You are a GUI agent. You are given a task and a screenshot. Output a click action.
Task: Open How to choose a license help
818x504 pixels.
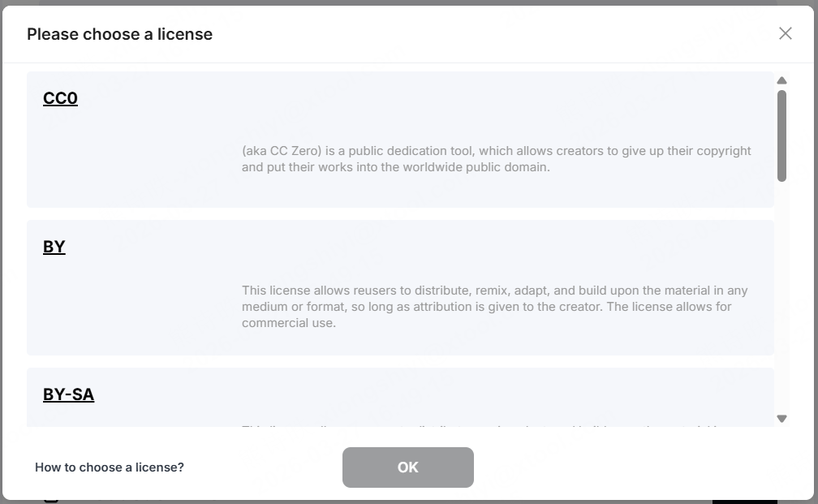tap(110, 467)
